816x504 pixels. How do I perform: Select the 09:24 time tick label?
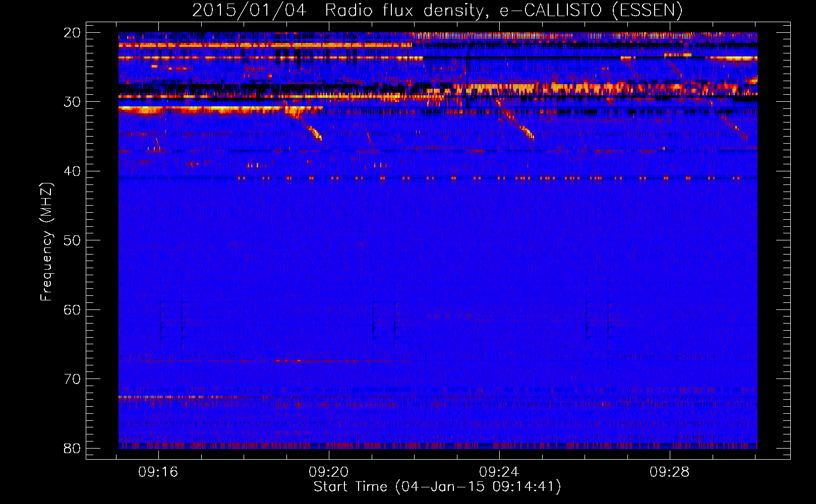point(499,472)
